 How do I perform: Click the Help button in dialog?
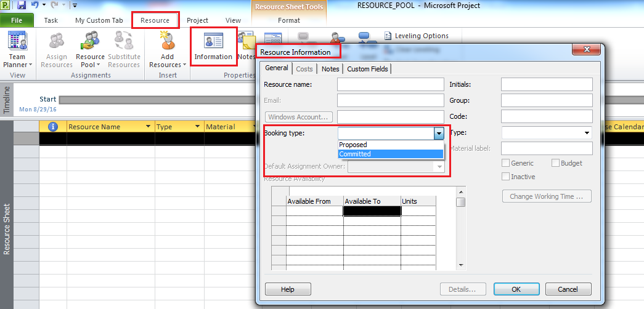click(x=288, y=289)
